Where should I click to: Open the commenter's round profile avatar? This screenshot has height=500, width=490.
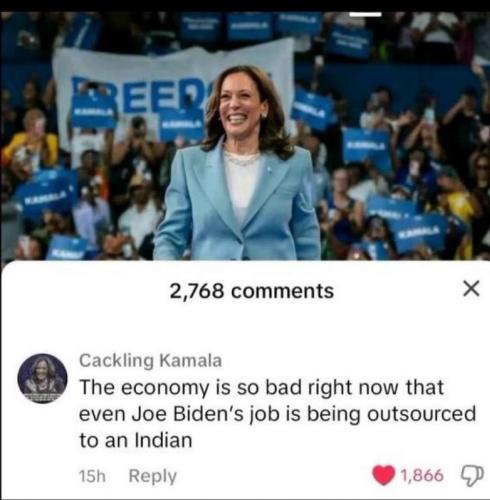(42, 378)
